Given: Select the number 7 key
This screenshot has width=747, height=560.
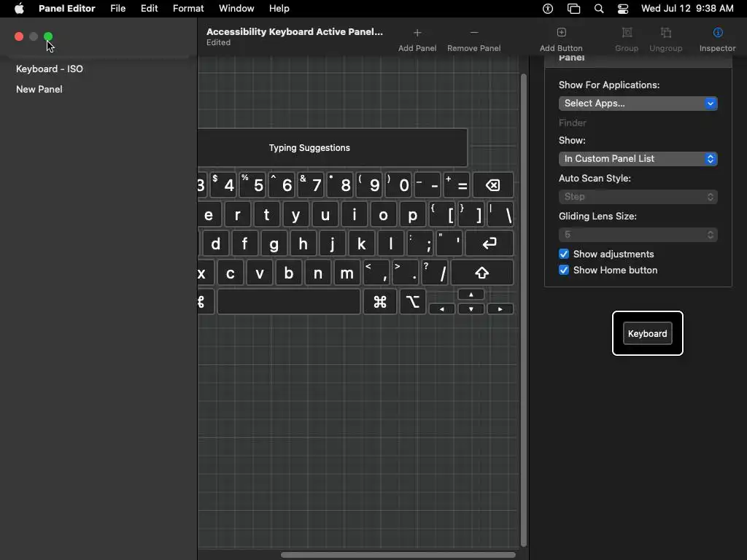Looking at the screenshot, I should (310, 184).
